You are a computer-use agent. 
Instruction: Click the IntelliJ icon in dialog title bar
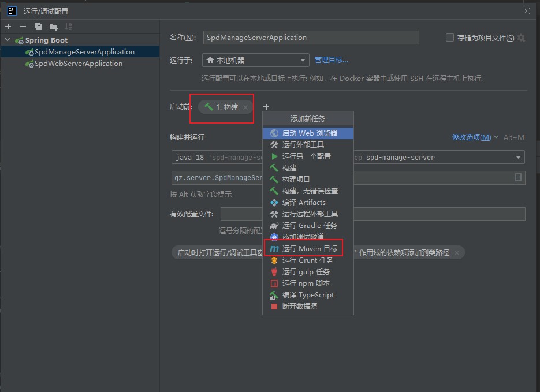12,11
